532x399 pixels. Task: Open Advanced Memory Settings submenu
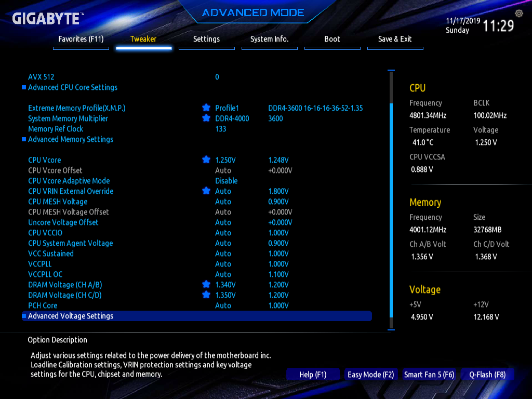point(71,139)
